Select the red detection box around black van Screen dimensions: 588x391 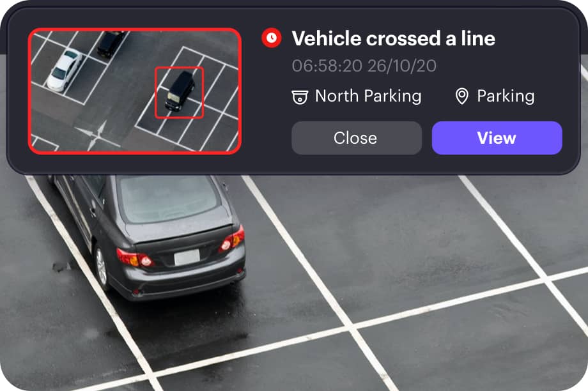click(179, 93)
